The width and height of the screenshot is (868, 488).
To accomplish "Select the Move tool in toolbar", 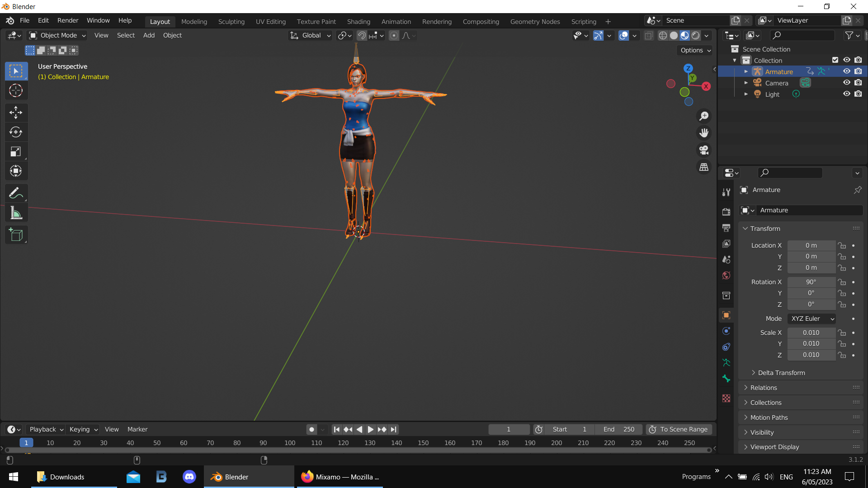I will pyautogui.click(x=16, y=112).
